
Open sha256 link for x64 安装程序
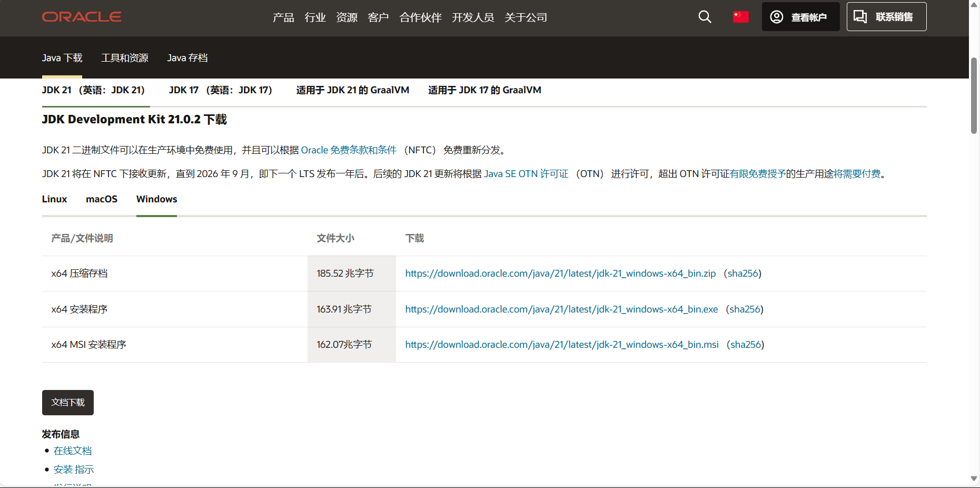coord(745,309)
